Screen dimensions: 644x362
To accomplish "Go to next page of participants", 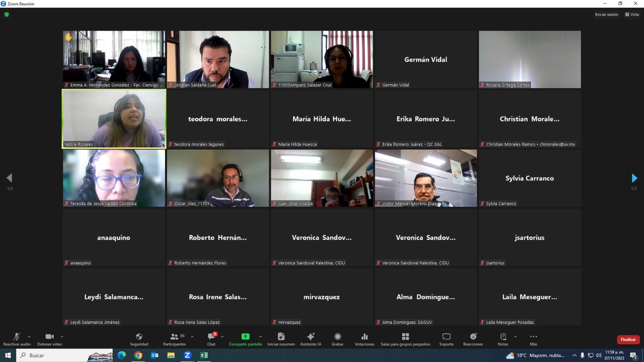I will tap(634, 178).
